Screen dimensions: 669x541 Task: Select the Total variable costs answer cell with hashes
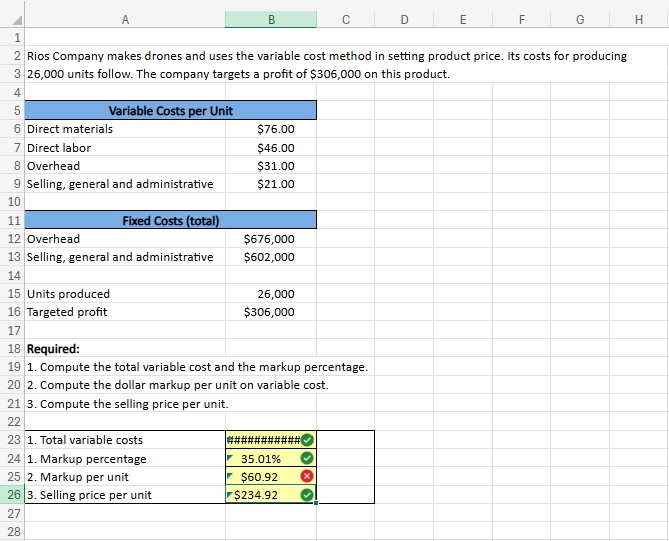pyautogui.click(x=271, y=439)
